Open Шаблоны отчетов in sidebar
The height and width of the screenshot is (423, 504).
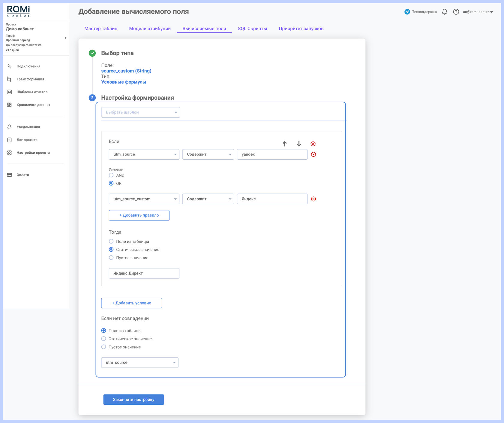[x=32, y=92]
